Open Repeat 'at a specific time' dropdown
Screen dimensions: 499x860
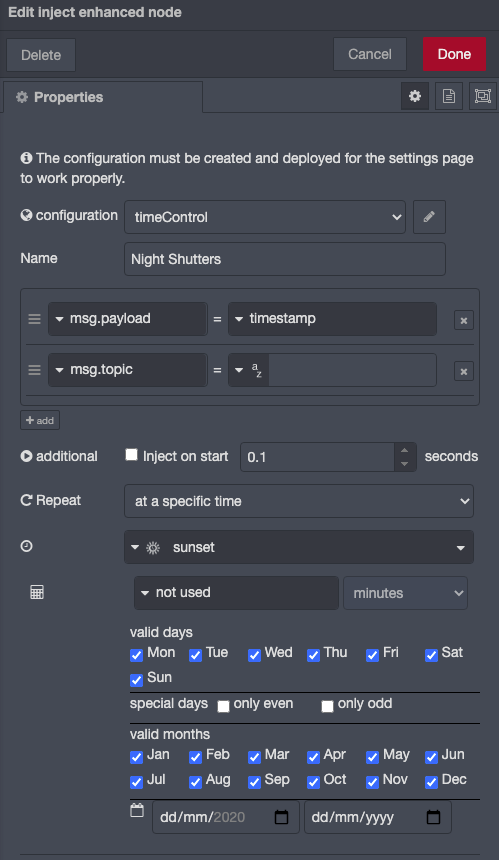coord(299,501)
